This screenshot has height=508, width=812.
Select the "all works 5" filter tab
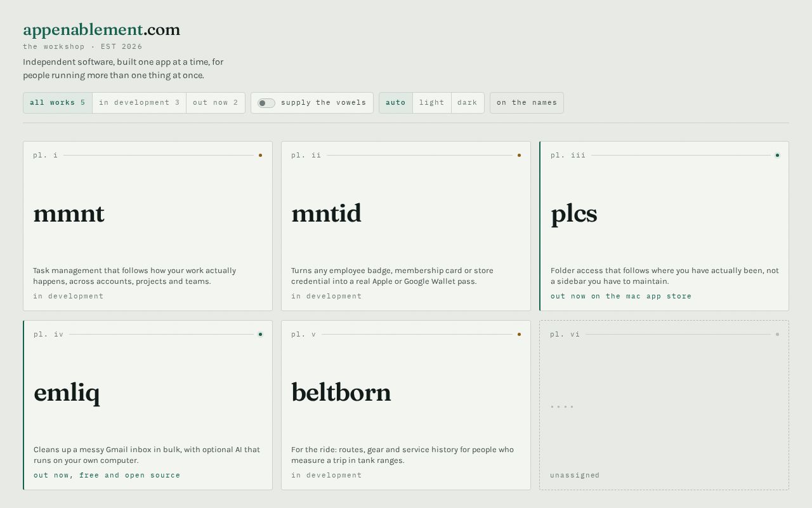58,103
